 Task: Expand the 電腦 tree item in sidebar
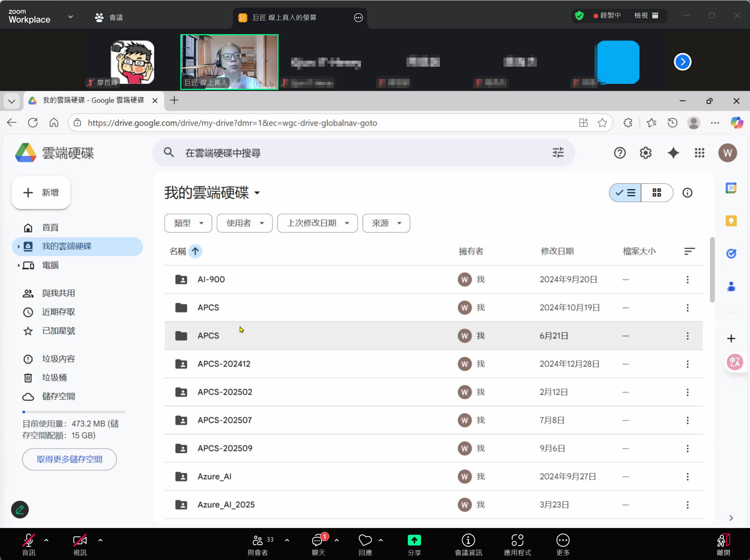[x=19, y=265]
